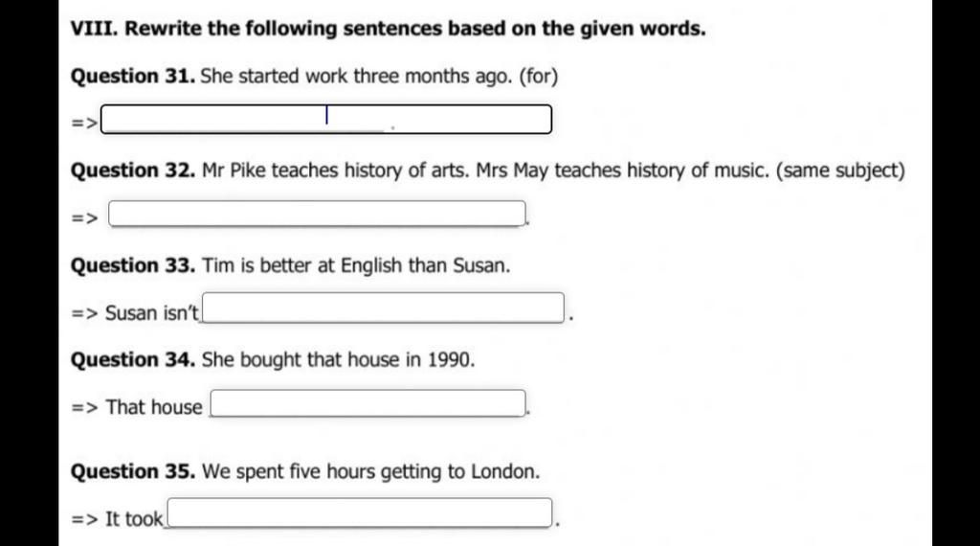980x546 pixels.
Task: Click the "Question 32." bold label
Action: pyautogui.click(x=132, y=171)
